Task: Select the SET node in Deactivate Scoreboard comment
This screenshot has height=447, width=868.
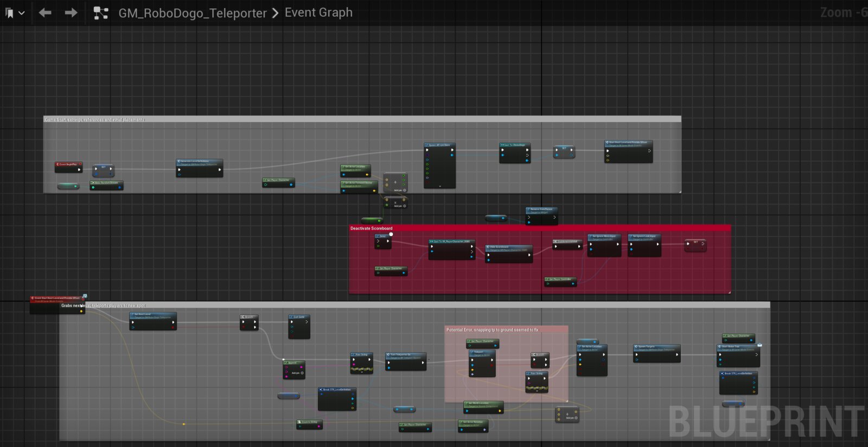Action: [695, 245]
